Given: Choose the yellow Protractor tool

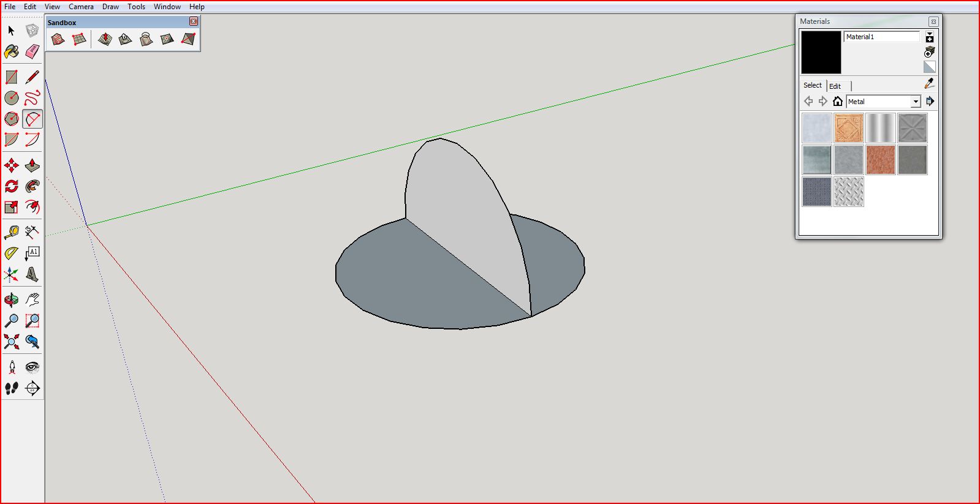Looking at the screenshot, I should point(11,253).
